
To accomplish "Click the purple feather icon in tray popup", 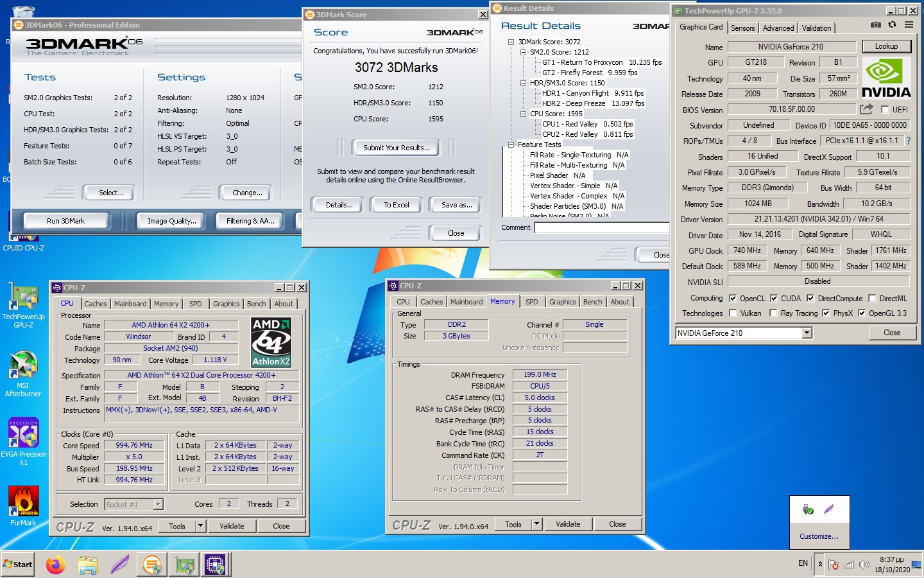I will coord(829,509).
